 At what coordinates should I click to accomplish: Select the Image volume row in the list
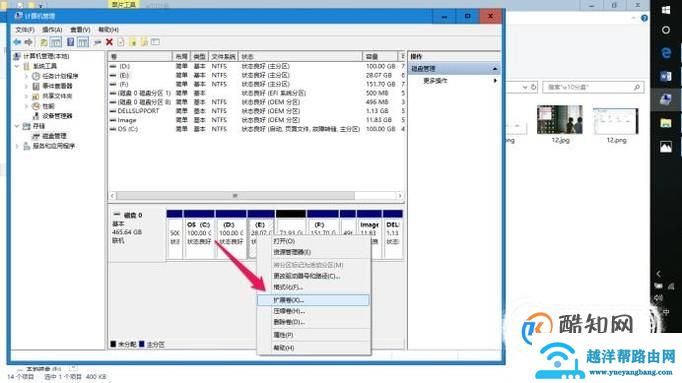[257, 120]
